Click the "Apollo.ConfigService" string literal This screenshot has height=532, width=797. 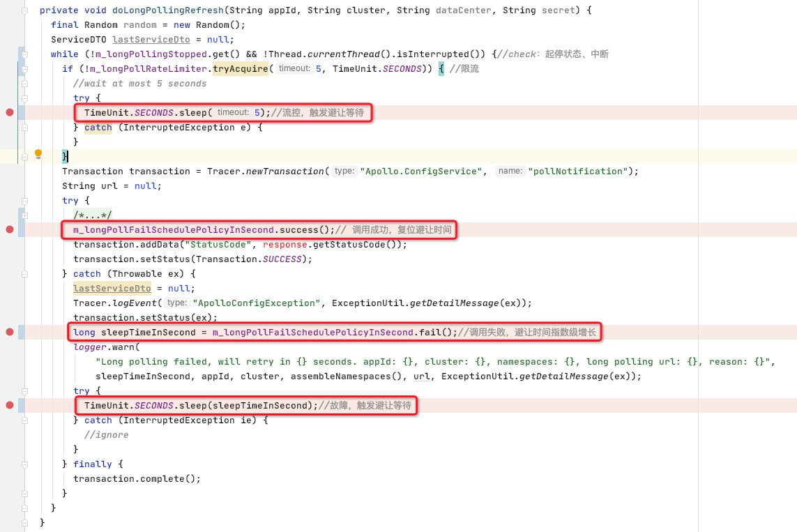click(x=421, y=172)
